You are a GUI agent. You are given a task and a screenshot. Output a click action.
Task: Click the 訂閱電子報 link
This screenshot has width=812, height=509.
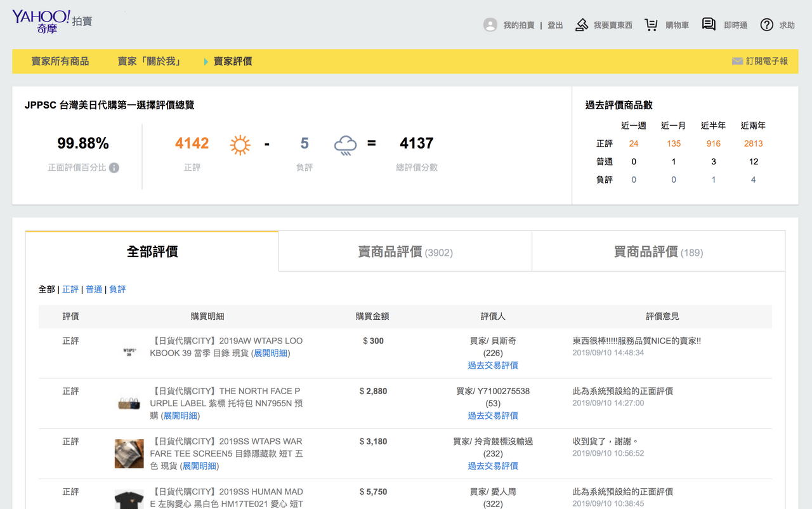[767, 62]
